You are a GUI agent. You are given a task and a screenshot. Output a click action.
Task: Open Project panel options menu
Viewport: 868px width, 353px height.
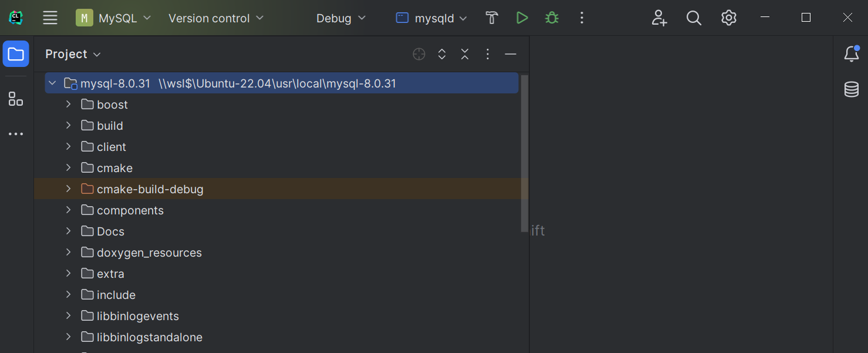(x=488, y=54)
